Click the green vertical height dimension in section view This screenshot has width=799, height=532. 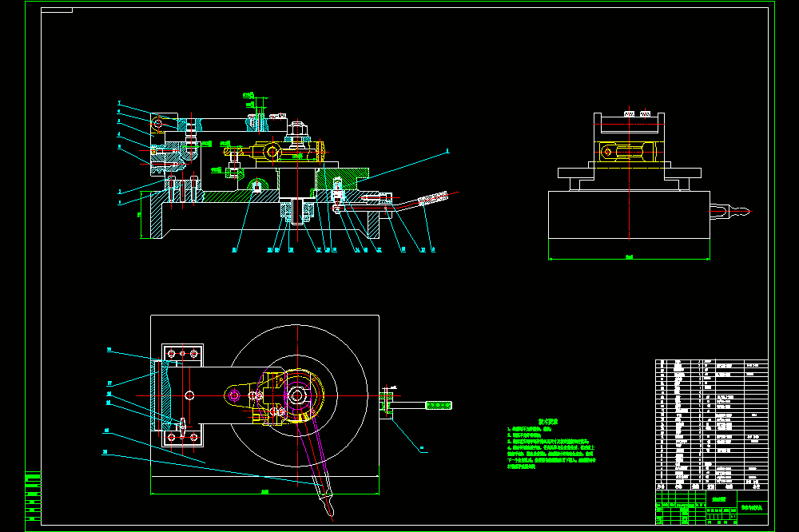pyautogui.click(x=140, y=215)
